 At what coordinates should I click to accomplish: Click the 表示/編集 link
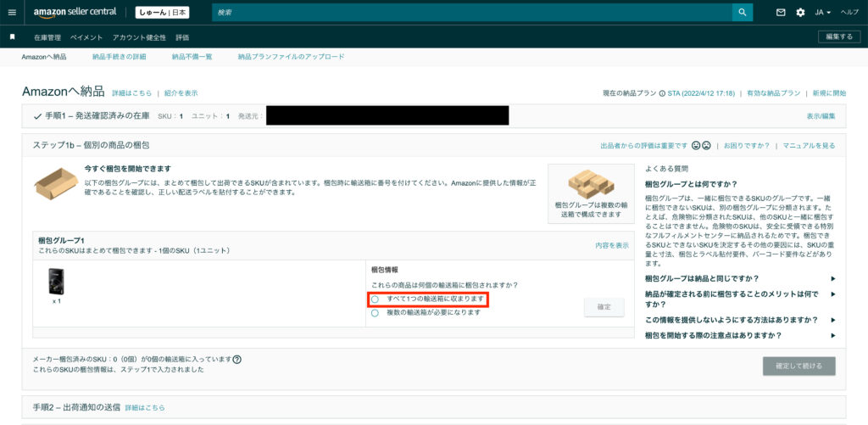pos(821,116)
